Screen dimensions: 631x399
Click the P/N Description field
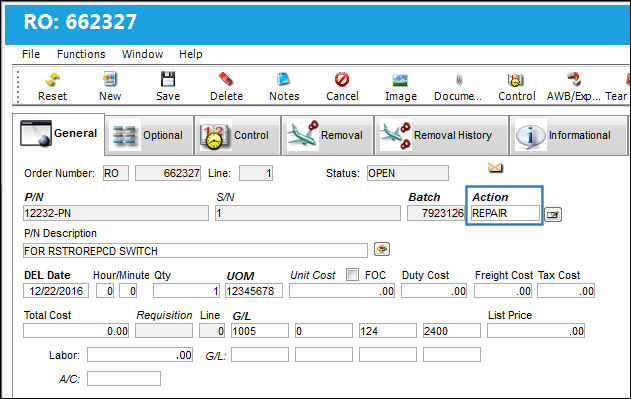coord(195,250)
